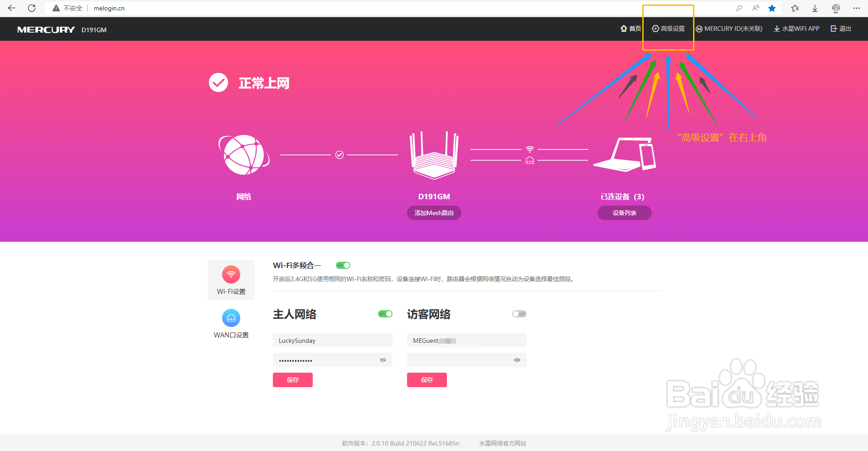Click the 主人网络 password field
868x451 pixels.
pyautogui.click(x=333, y=360)
